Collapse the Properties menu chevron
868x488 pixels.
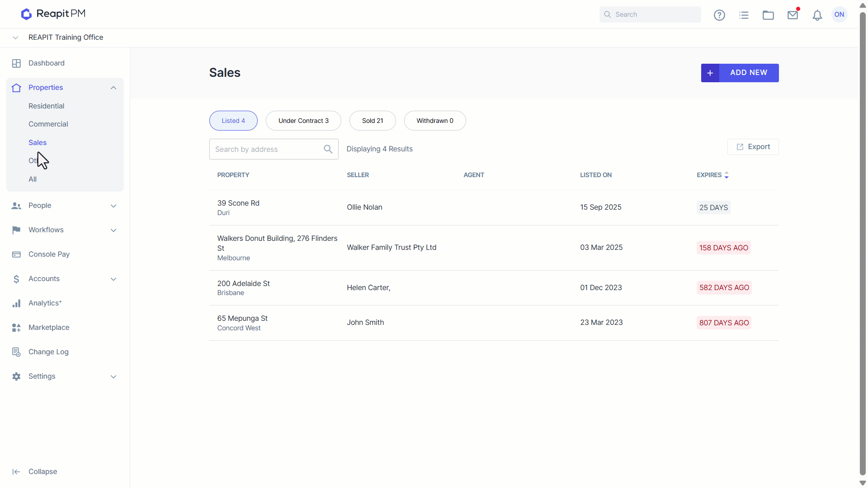[113, 88]
